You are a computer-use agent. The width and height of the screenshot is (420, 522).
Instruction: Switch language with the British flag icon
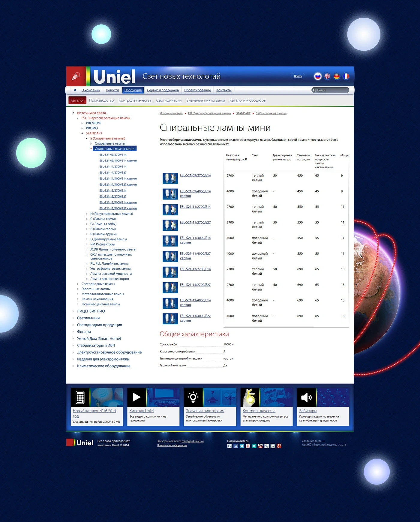[x=327, y=76]
